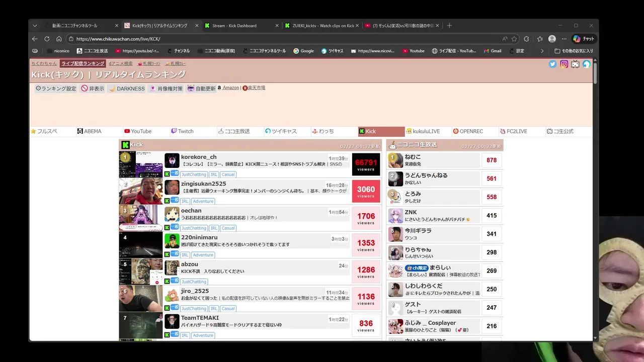The image size is (644, 362).
Task: Click Adventure tag under zingisukan2525
Action: pos(203,201)
